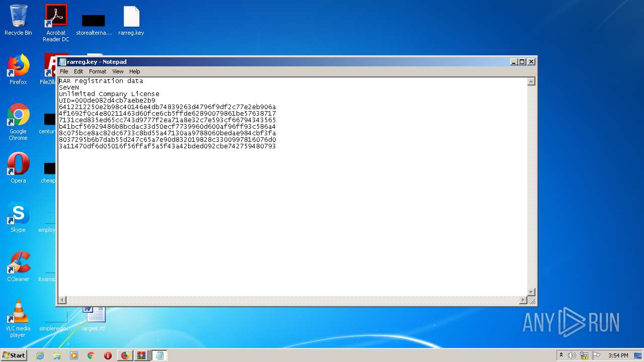The width and height of the screenshot is (644, 362).
Task: Open the Opera desktop shortcut
Action: tap(18, 168)
